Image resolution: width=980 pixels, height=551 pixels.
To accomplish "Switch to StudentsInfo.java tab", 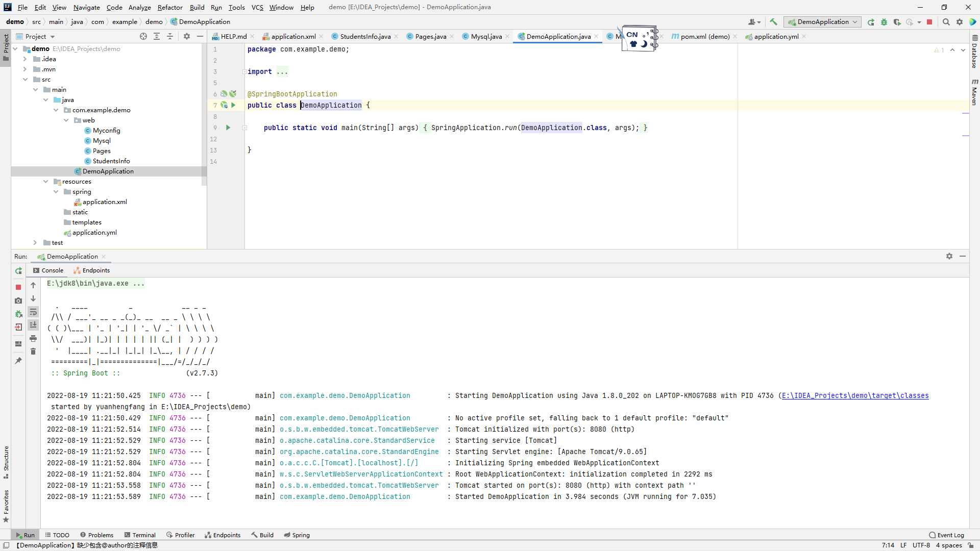I will tap(365, 36).
